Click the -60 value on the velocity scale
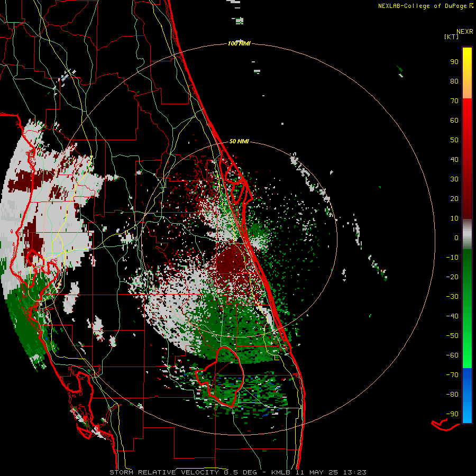The width and height of the screenshot is (476, 476). click(x=452, y=355)
